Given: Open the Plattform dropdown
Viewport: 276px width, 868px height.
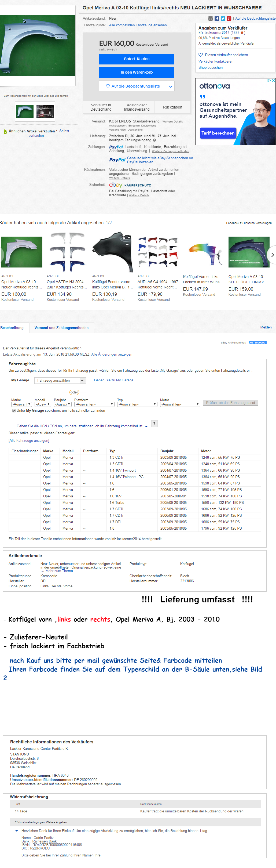Looking at the screenshot, I should 94,404.
